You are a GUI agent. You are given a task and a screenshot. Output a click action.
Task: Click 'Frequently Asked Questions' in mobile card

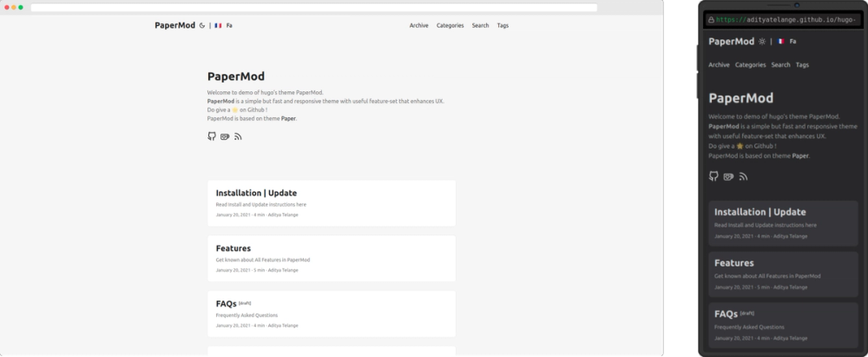click(749, 327)
